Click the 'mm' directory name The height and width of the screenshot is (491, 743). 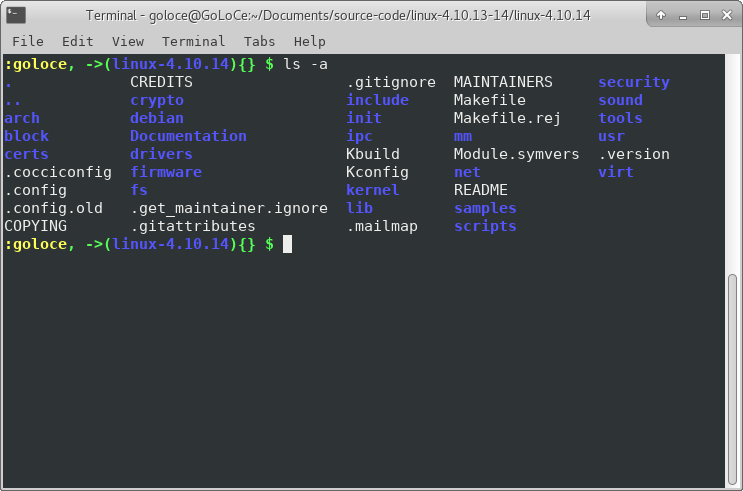coord(463,136)
